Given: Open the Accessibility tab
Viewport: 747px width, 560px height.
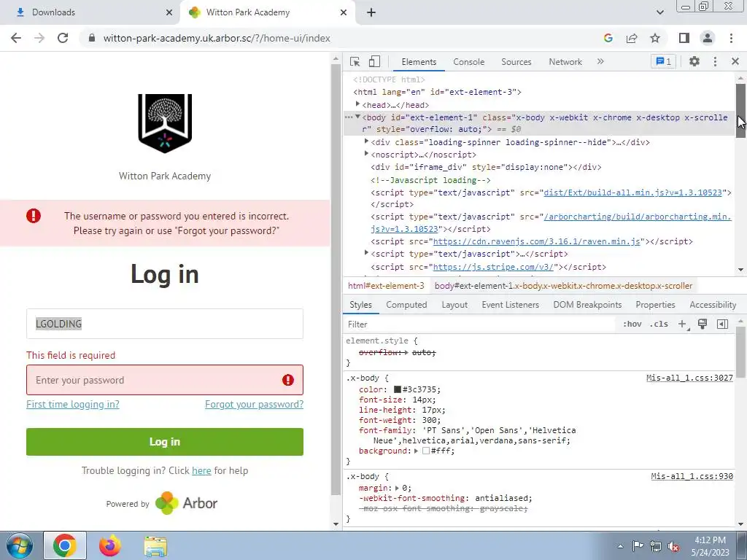Looking at the screenshot, I should click(713, 305).
